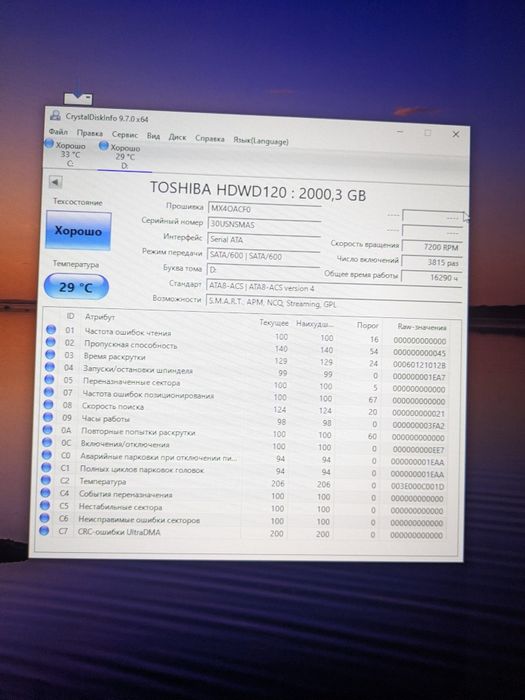The width and height of the screenshot is (525, 700).
Task: Click status icon for CRC-ошибки UltraDMA row
Action: point(44,530)
